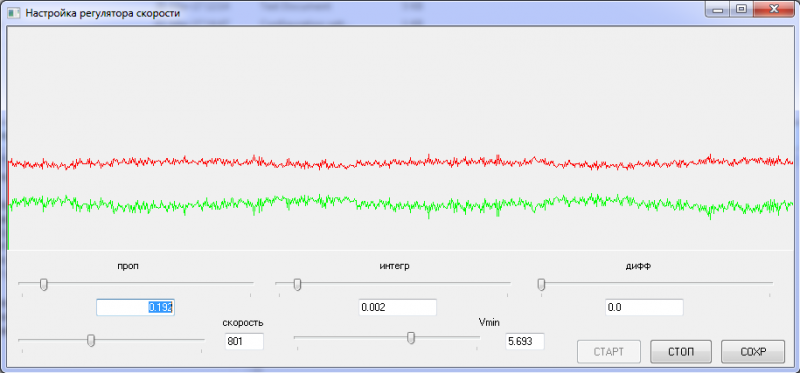The height and width of the screenshot is (373, 800).
Task: Click the title text Настройка регулятора скорости
Action: [102, 13]
